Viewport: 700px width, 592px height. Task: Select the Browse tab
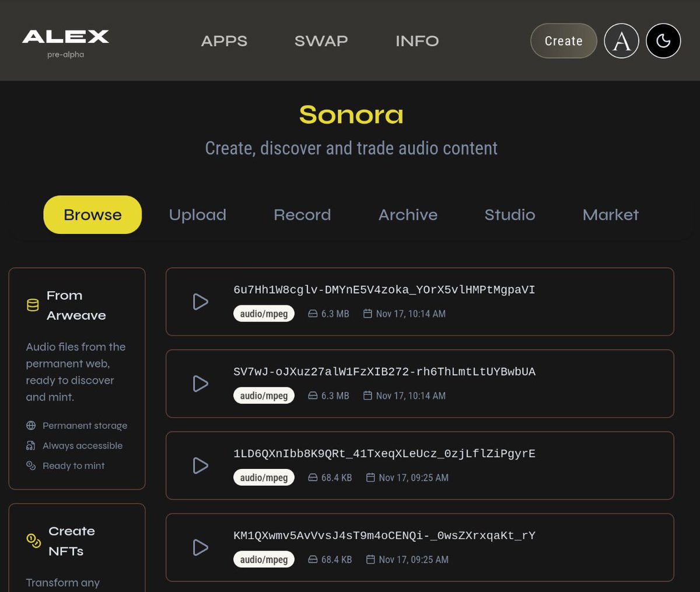[x=93, y=215]
